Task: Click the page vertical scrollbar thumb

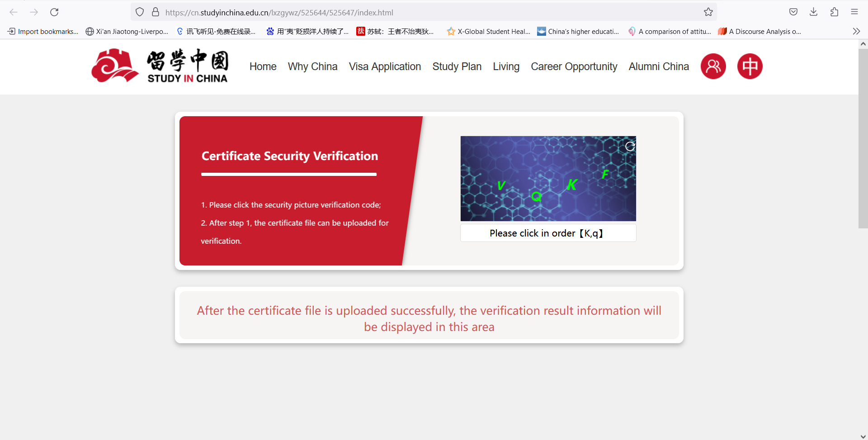Action: pyautogui.click(x=863, y=138)
